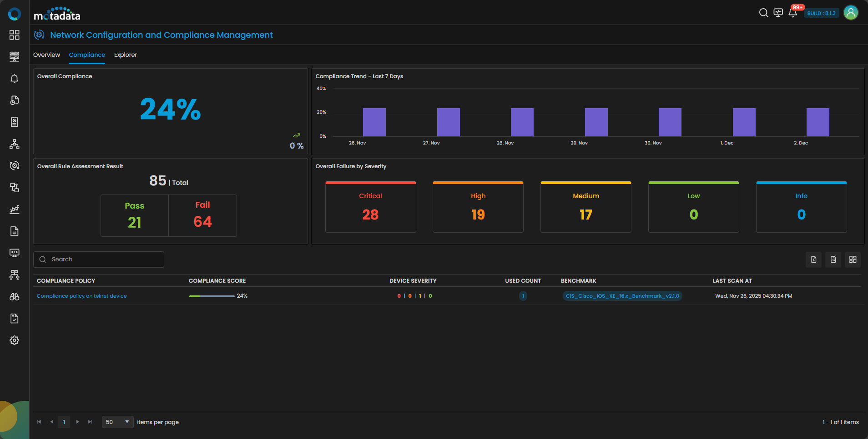Click the user profile avatar
868x439 pixels.
tap(851, 13)
